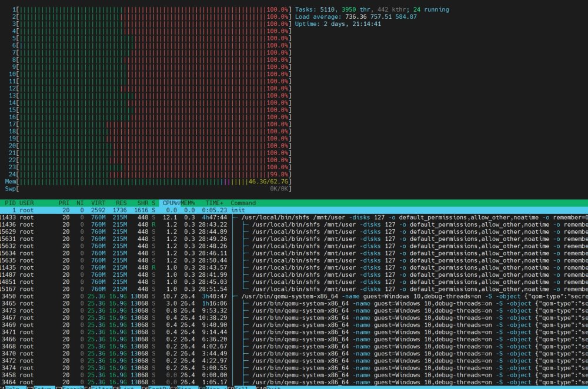Select the process row with PID 11487
The width and height of the screenshot is (588, 389).
click(x=294, y=274)
